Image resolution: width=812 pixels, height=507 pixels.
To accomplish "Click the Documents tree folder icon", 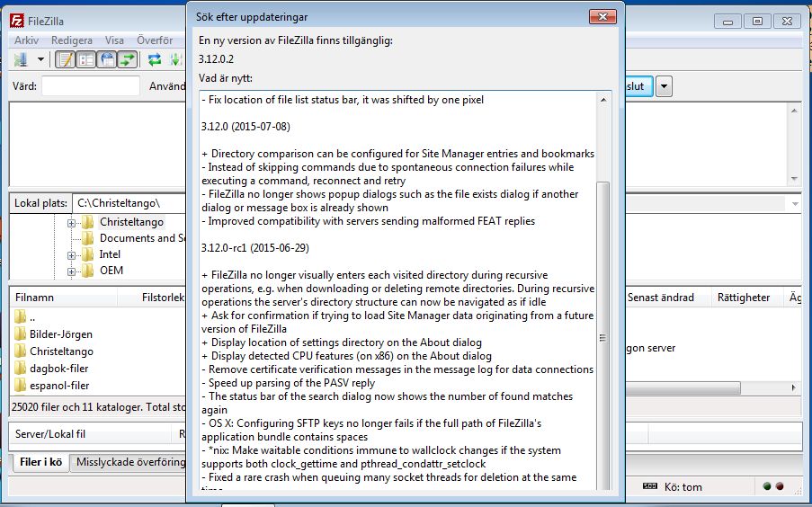I will (88, 237).
